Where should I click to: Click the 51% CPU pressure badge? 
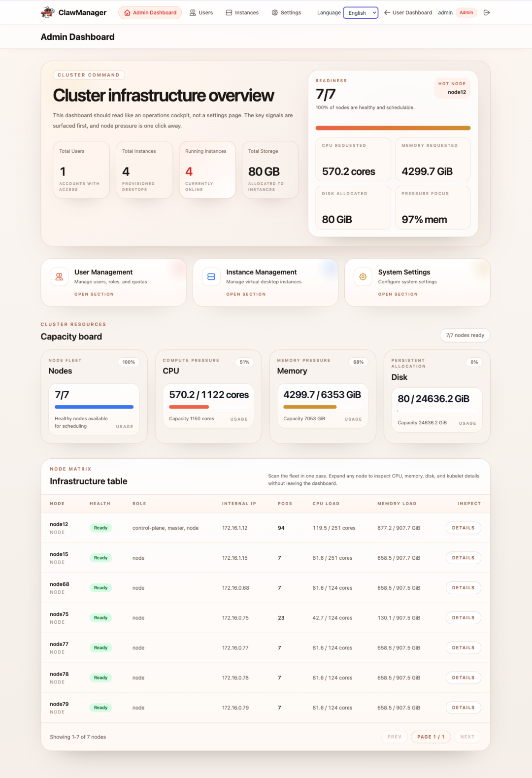click(245, 362)
